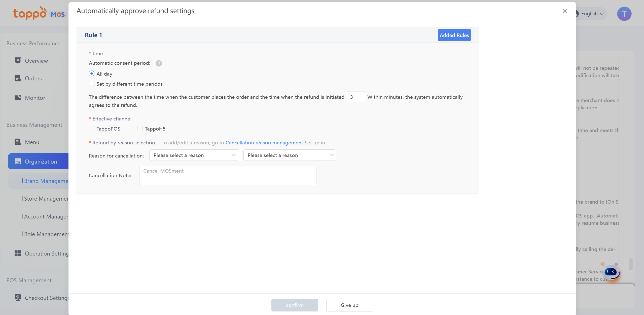
Task: Click the Overview sidebar icon
Action: [x=18, y=60]
